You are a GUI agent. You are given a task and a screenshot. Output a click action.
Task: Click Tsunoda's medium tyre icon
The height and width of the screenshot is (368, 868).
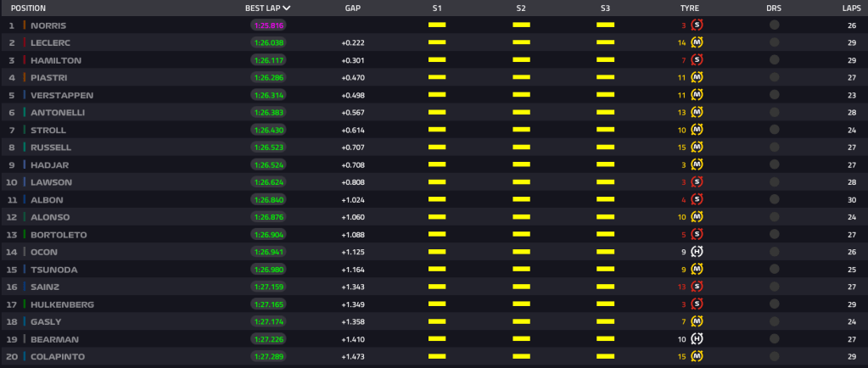tap(697, 270)
